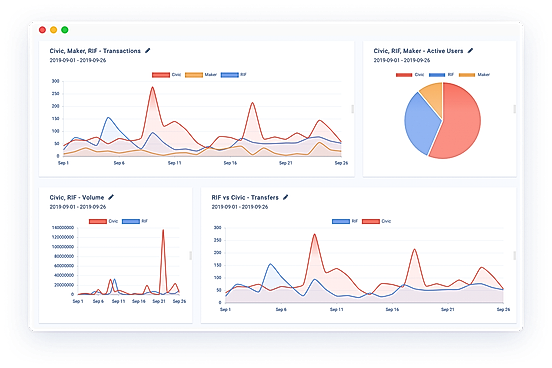Click the title 'Civic, RIF - Volume'
552x368 pixels.
tap(77, 197)
